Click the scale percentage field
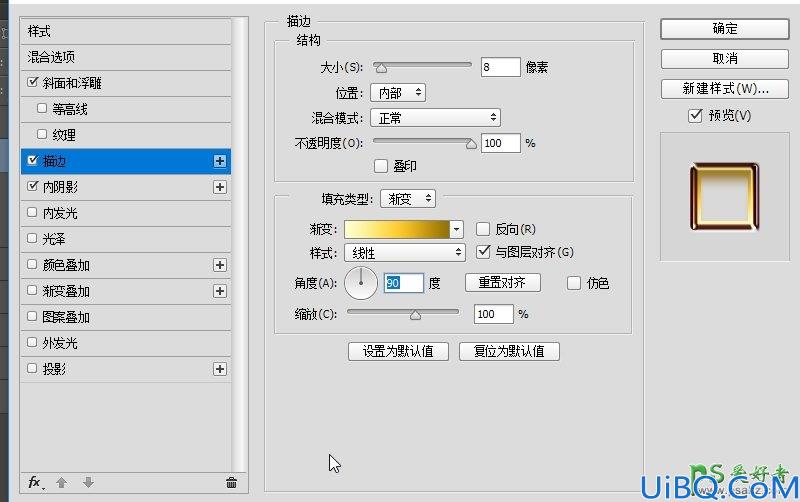This screenshot has height=502, width=800. (493, 314)
